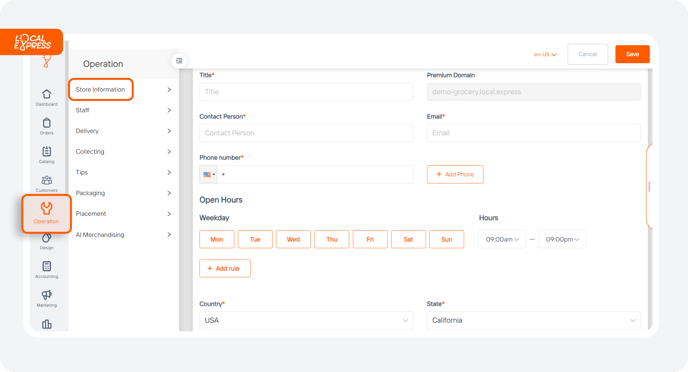Focus the Email input field
The image size is (688, 372).
[534, 133]
